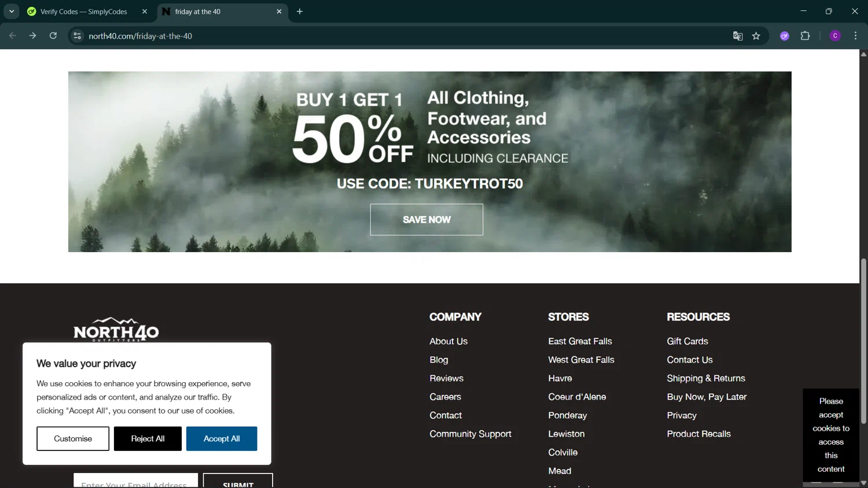868x488 pixels.
Task: Reload the current page
Action: click(53, 36)
